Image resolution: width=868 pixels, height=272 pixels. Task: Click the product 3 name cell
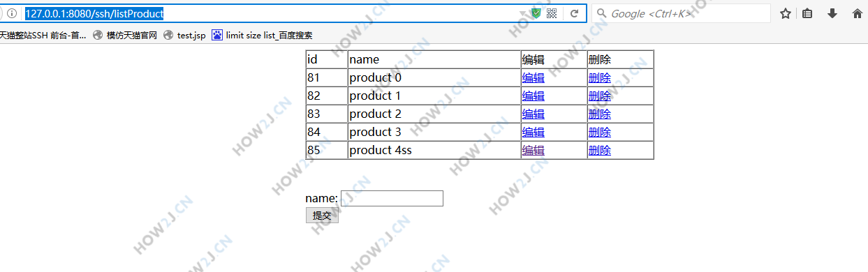(x=434, y=132)
